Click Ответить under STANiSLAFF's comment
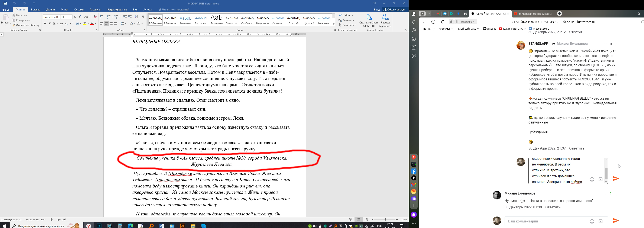644x228 pixels. point(577,148)
